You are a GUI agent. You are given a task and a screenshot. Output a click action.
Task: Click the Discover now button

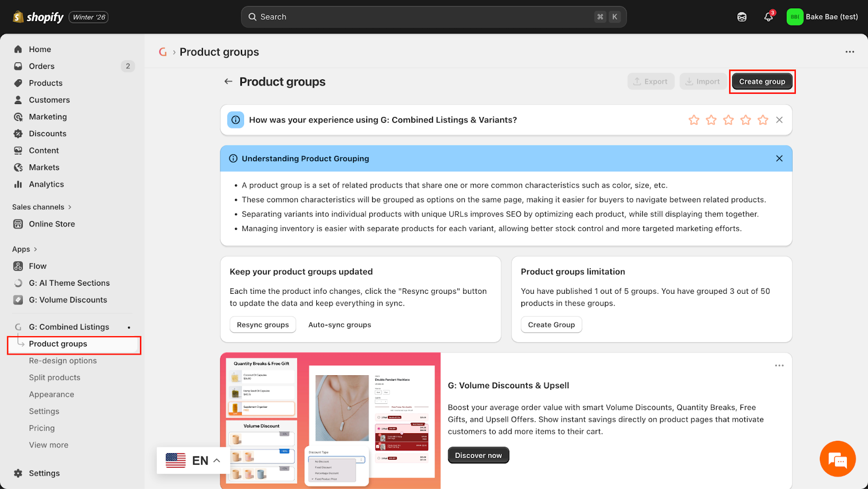click(478, 455)
